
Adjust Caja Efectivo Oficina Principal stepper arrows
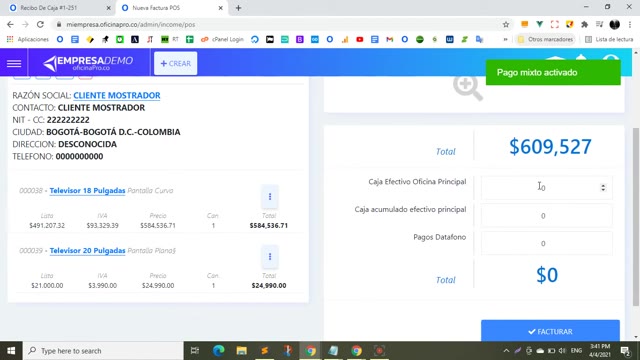click(603, 187)
